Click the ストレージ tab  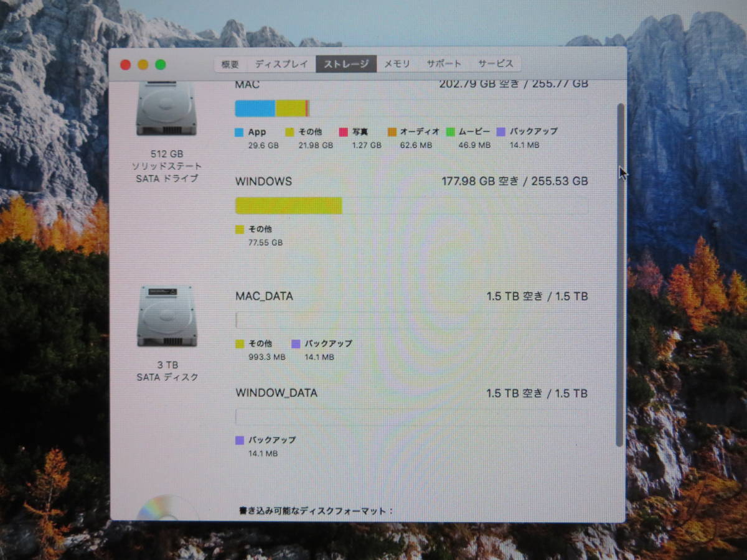click(346, 63)
